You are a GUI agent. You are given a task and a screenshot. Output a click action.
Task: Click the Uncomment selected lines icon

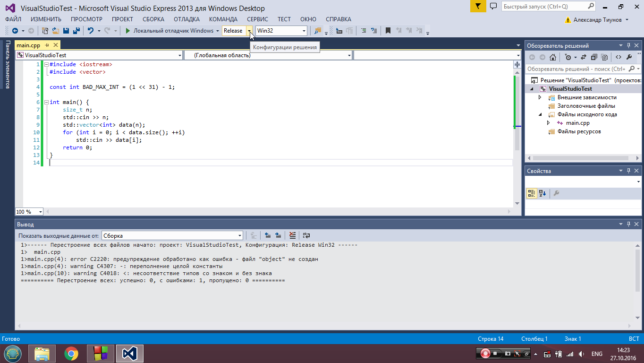point(373,31)
